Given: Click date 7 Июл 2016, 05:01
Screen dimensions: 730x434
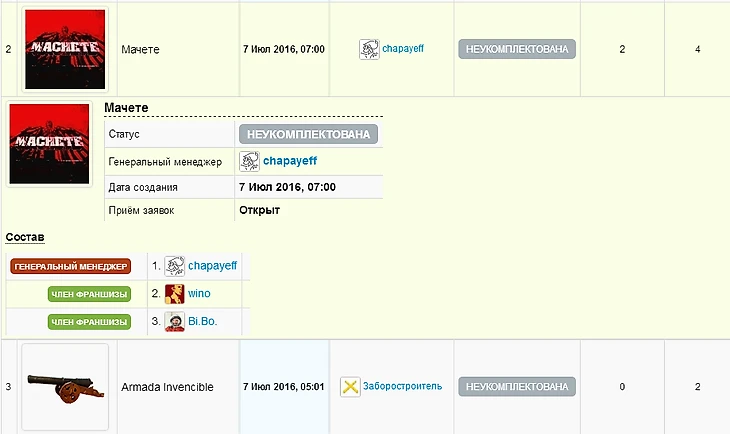Looking at the screenshot, I should pos(284,387).
